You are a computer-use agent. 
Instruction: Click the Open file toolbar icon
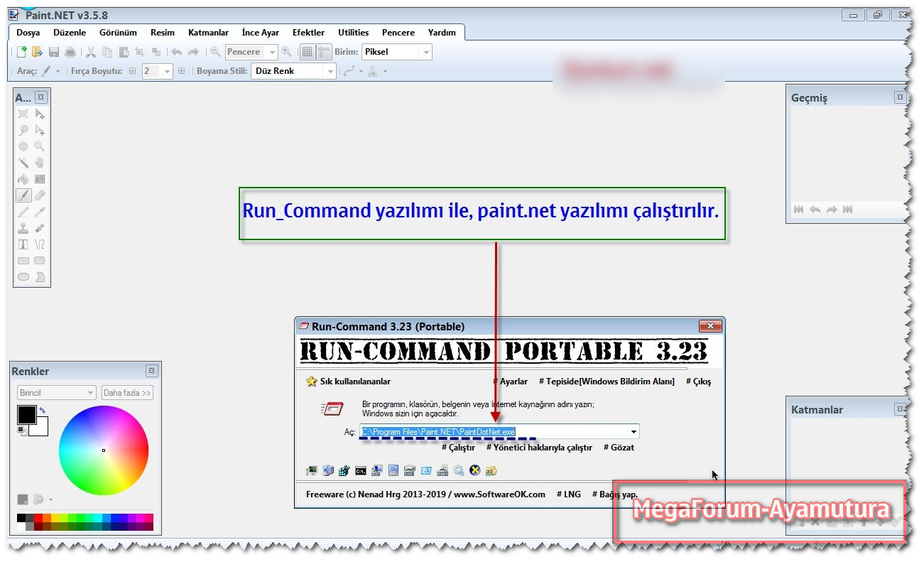coord(37,52)
